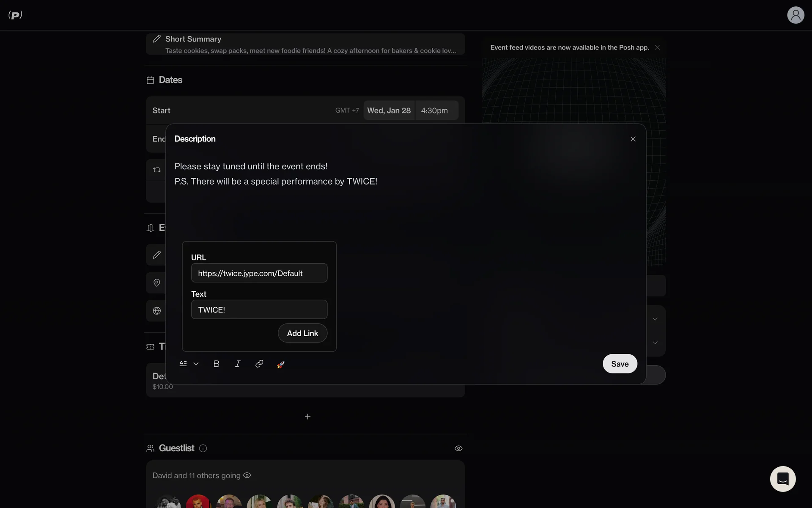Toggle Guestlist visibility eye icon
This screenshot has width=812, height=508.
coord(458,448)
